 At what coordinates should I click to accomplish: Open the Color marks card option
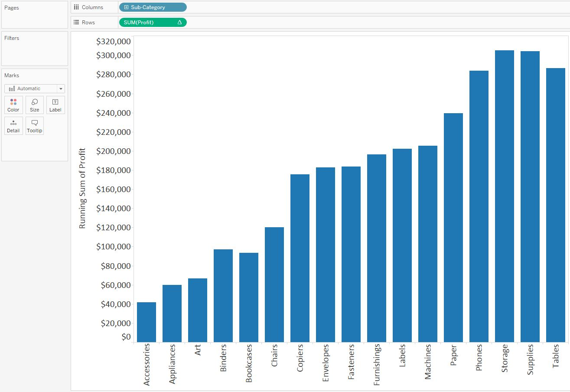13,105
